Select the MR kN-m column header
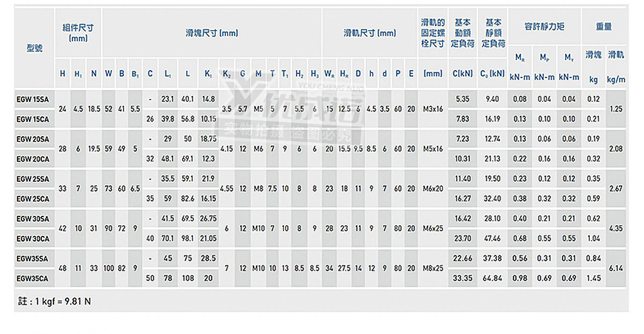Image resolution: width=644 pixels, height=334 pixels. (x=519, y=67)
